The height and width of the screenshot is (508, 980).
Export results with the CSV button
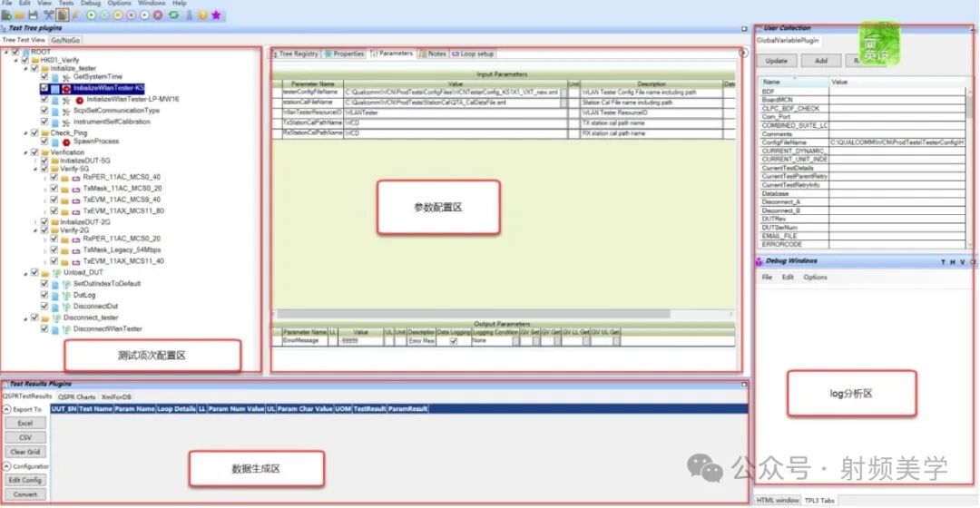pyautogui.click(x=25, y=438)
